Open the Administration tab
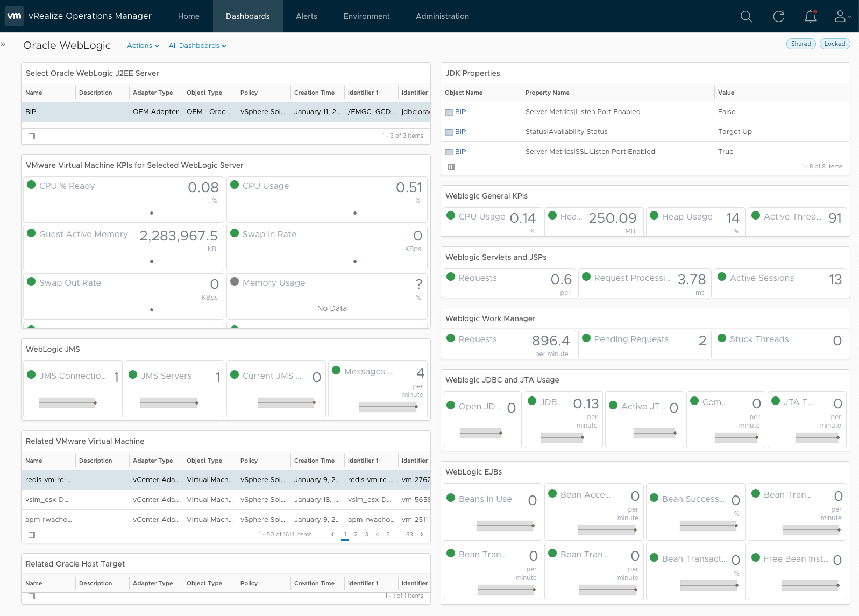Image resolution: width=859 pixels, height=616 pixels. 442,16
